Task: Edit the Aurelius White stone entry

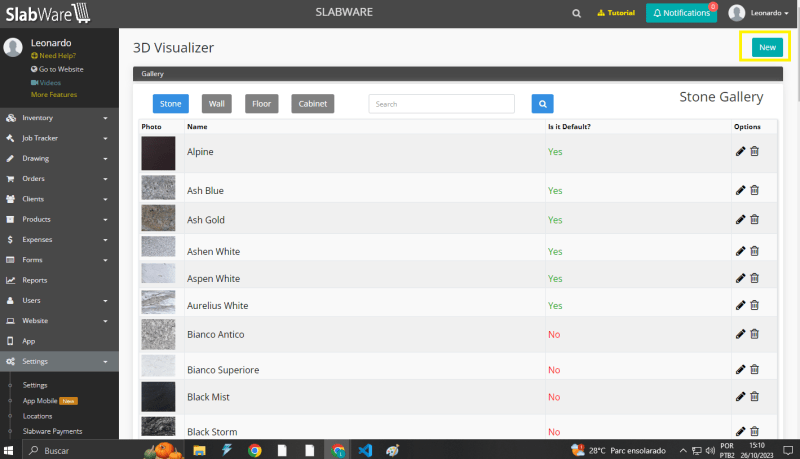Action: point(740,305)
